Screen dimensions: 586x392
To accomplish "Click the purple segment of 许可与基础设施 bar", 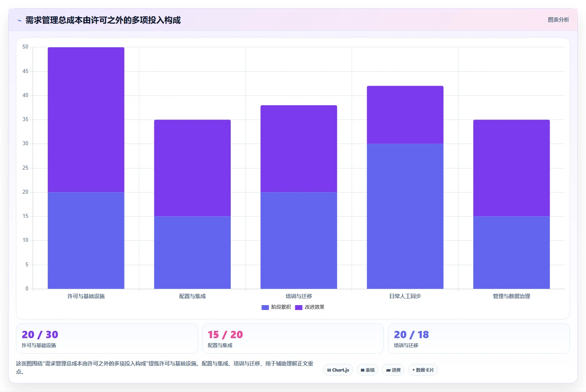I will 86,120.
